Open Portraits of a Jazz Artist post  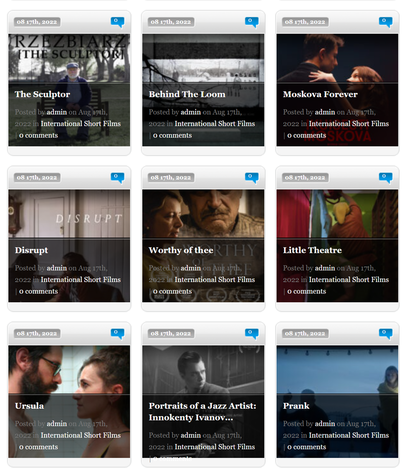coord(202,412)
